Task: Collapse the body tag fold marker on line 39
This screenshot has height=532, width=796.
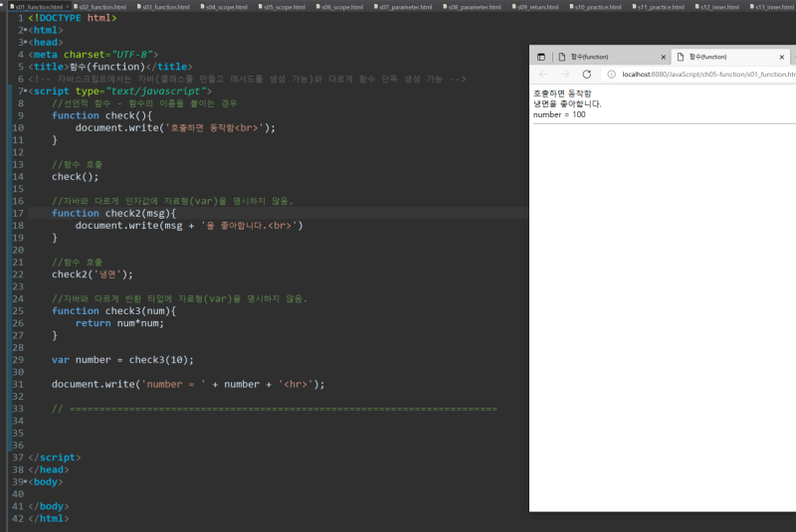Action: pyautogui.click(x=25, y=481)
